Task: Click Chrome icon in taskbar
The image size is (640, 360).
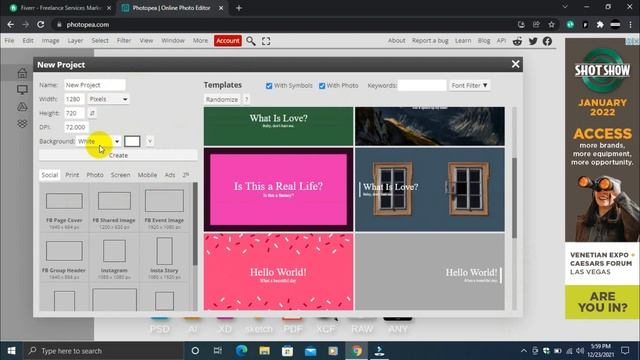Action: [x=357, y=351]
